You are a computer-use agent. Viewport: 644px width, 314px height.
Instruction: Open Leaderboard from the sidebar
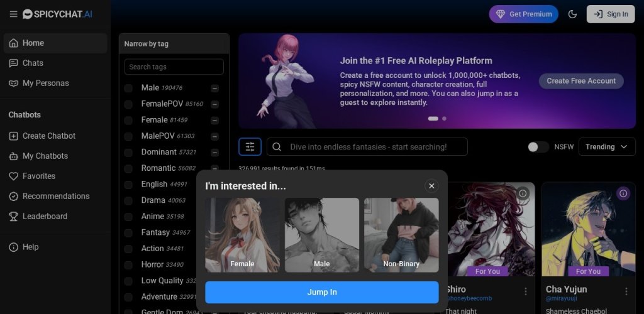click(45, 216)
